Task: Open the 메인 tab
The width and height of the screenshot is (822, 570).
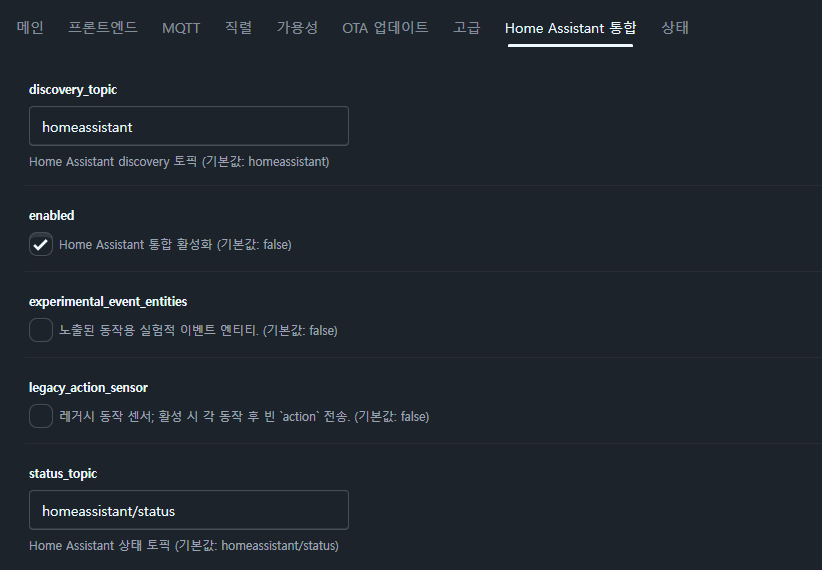Action: click(30, 28)
